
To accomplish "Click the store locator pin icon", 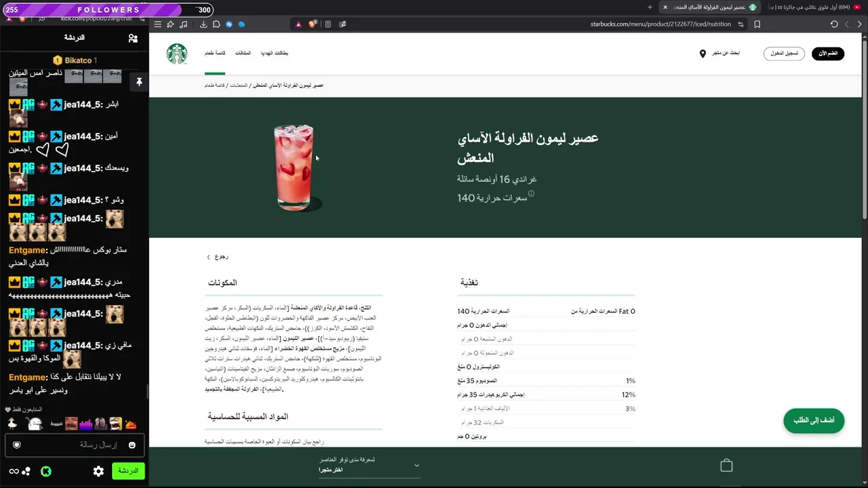I will [x=703, y=54].
